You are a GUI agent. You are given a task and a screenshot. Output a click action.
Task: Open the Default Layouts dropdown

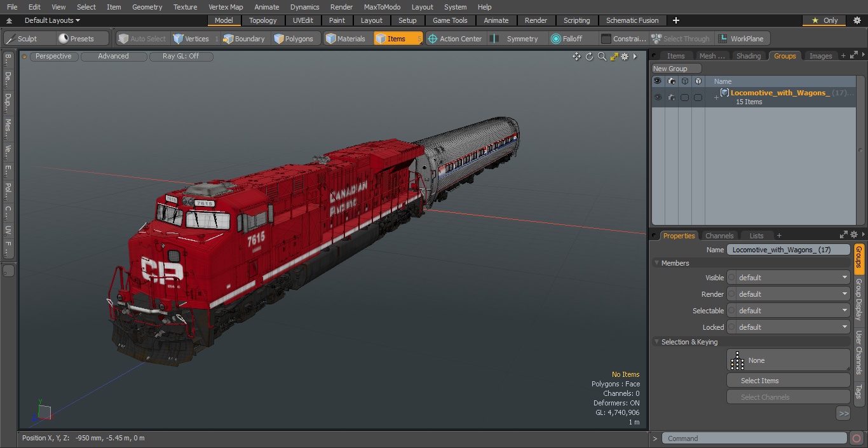[x=52, y=20]
